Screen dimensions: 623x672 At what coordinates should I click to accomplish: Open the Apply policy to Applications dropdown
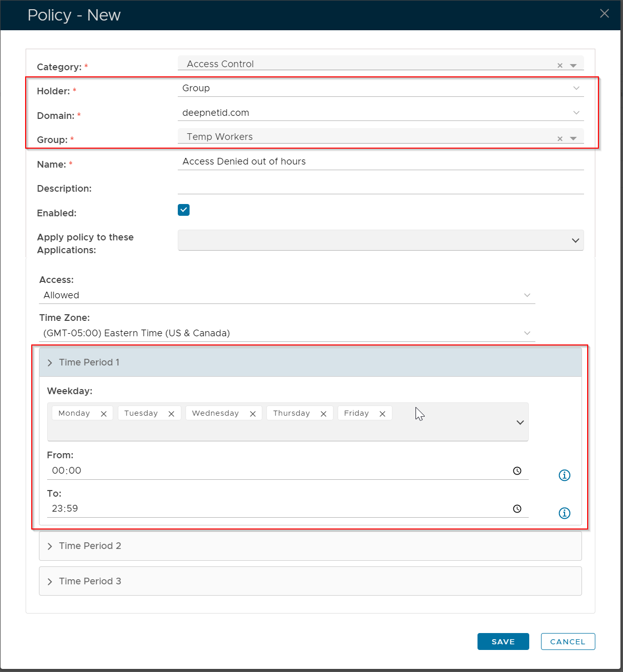pos(380,240)
